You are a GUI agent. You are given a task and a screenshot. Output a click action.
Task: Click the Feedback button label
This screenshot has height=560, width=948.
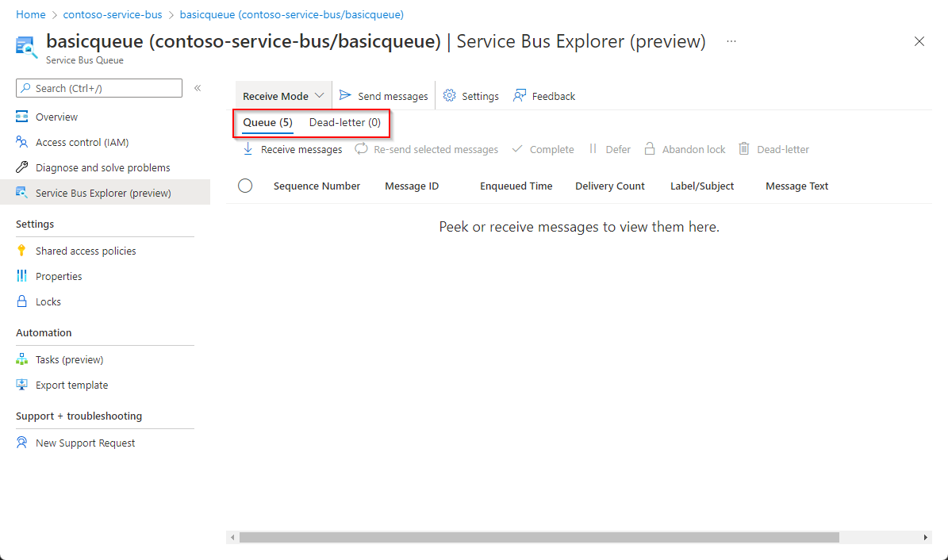tap(553, 96)
